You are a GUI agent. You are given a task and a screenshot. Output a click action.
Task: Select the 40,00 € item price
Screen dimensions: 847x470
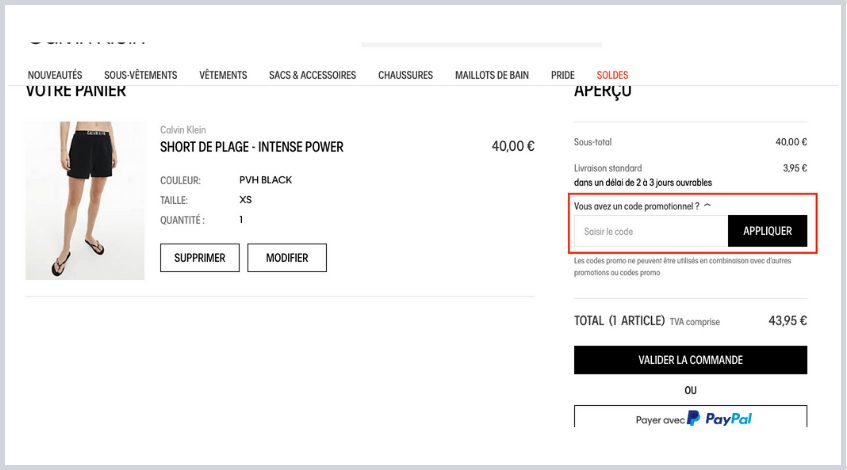513,146
